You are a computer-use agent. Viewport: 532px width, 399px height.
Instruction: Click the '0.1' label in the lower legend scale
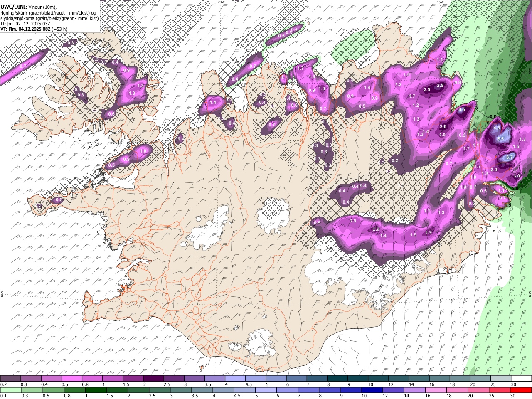[x=4, y=396]
